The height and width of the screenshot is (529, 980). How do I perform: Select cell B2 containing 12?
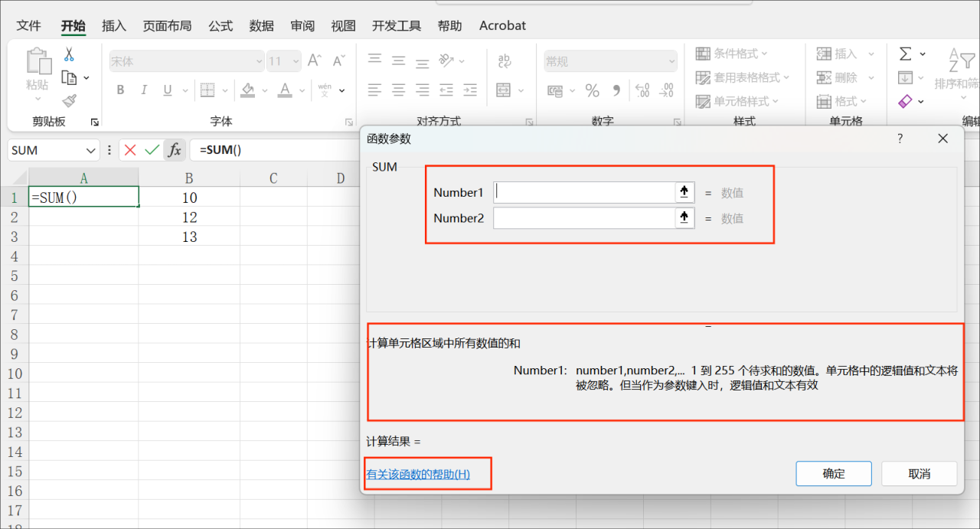(x=189, y=217)
